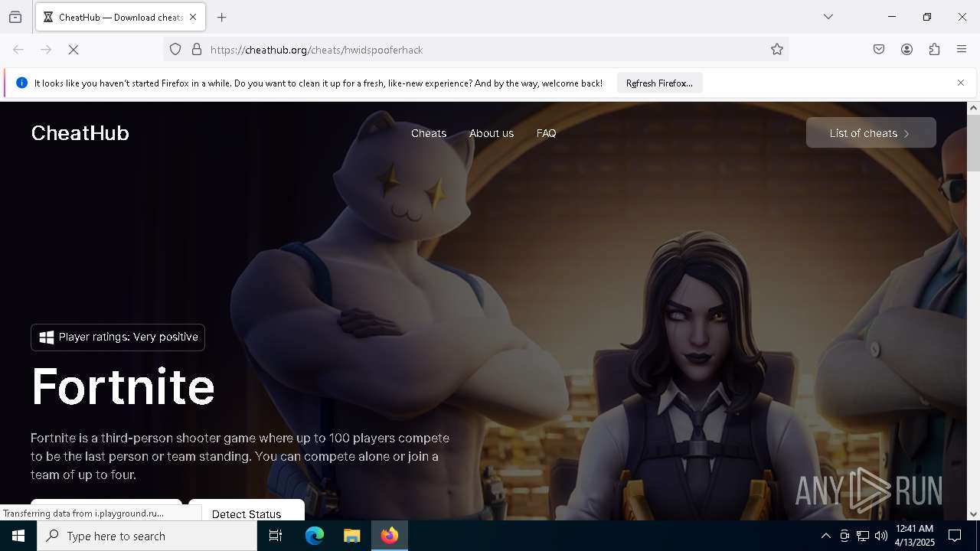Open Task View on taskbar
Viewport: 980px width, 551px height.
276,536
